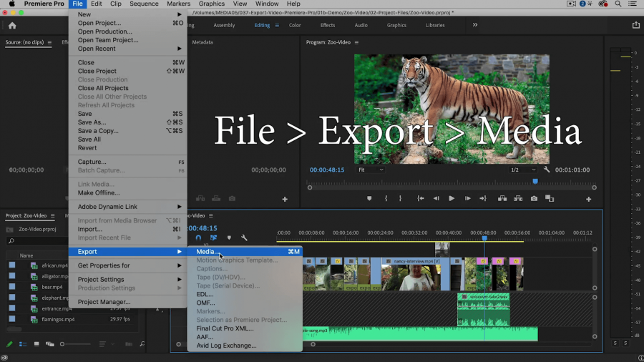Switch Project panel to list view

point(23,344)
